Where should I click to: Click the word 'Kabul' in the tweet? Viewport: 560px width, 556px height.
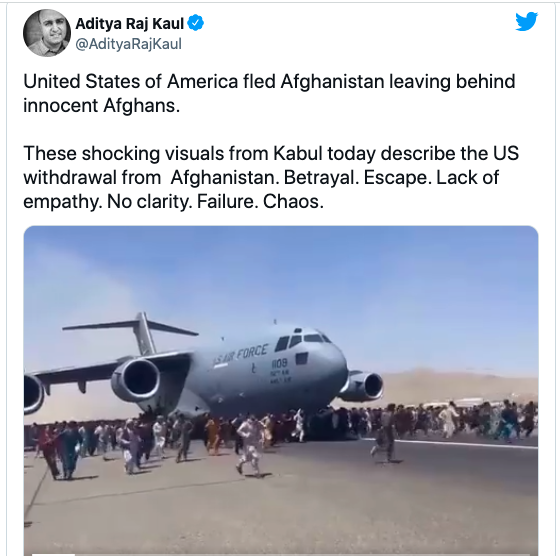pyautogui.click(x=298, y=154)
